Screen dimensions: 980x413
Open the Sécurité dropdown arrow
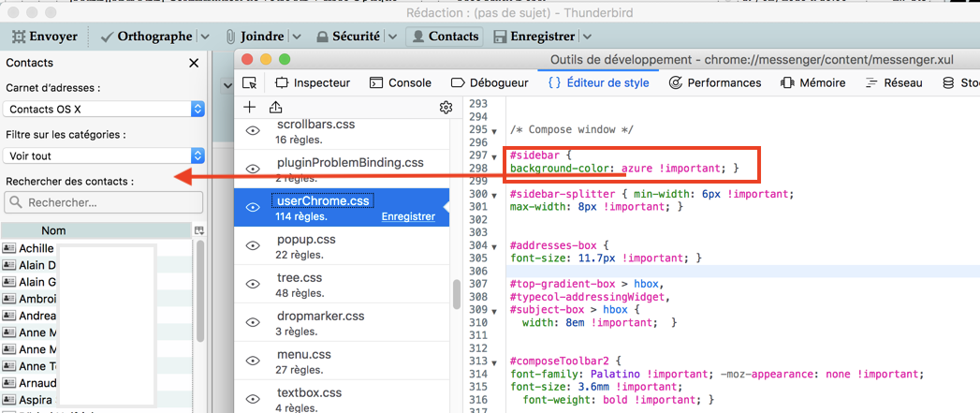point(392,37)
